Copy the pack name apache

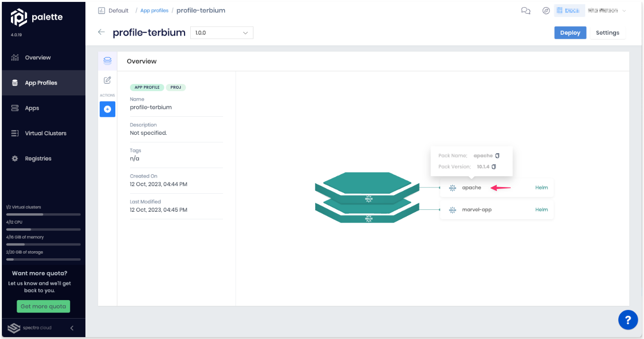pos(497,156)
